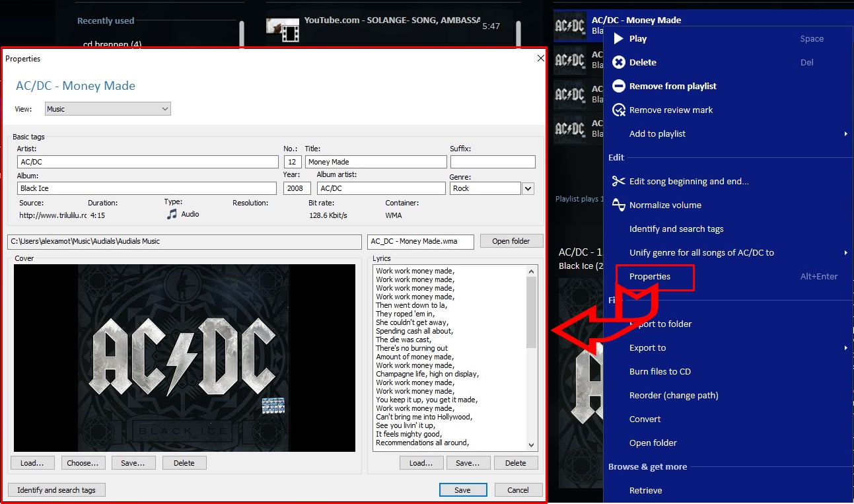Click the Title field with Money Made
Image resolution: width=854 pixels, height=504 pixels.
(376, 162)
